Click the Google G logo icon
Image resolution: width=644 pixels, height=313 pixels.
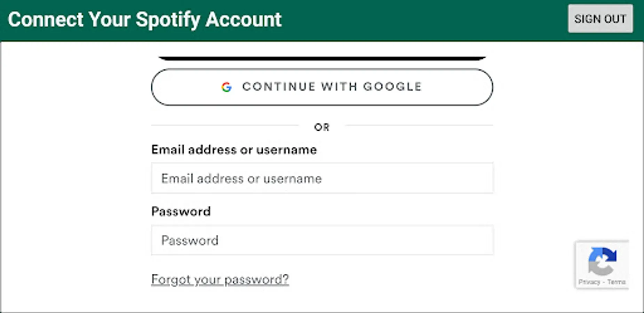[226, 87]
